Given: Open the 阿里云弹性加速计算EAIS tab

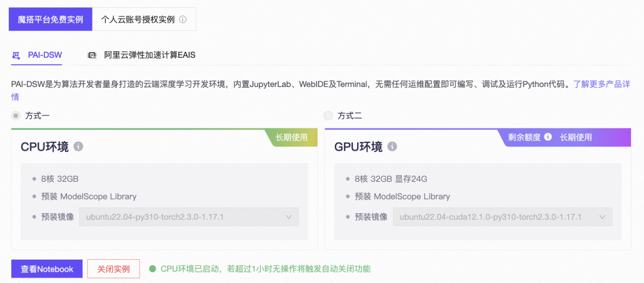Looking at the screenshot, I should [150, 55].
